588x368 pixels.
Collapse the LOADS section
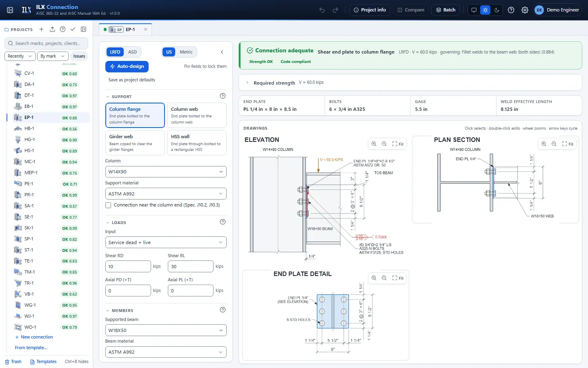pos(116,223)
